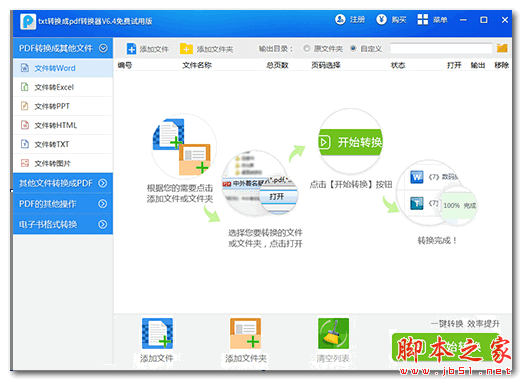This screenshot has height=382, width=523.
Task: Minimize the converter window
Action: (463, 20)
